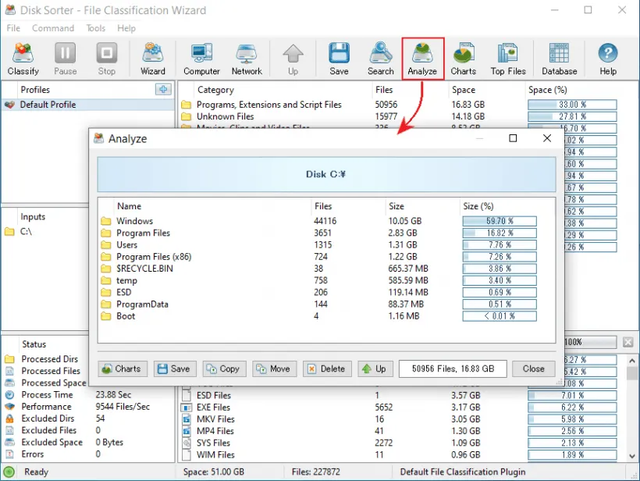Click the Category column header
640x481 pixels.
coord(282,89)
